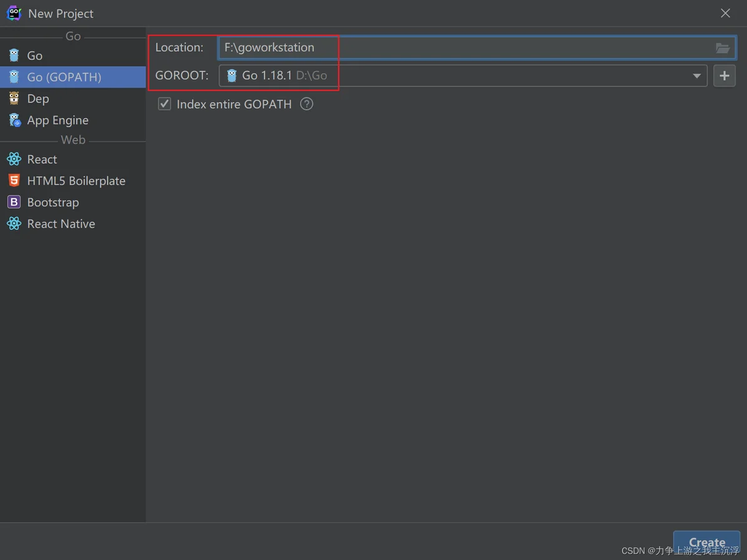
Task: Uncheck Index entire GOPATH checkbox
Action: pyautogui.click(x=164, y=104)
